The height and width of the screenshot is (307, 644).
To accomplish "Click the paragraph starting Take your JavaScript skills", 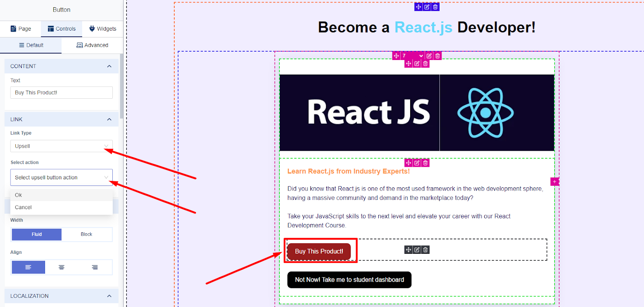I will [399, 221].
